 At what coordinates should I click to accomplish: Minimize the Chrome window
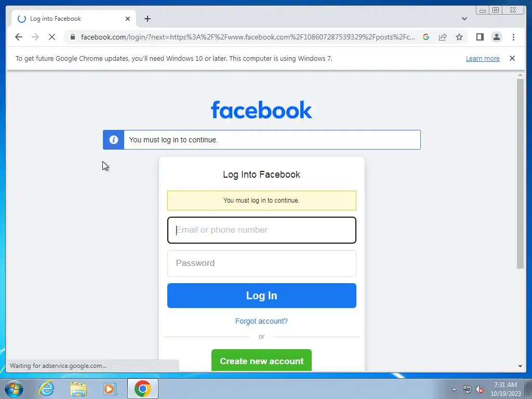(x=483, y=10)
